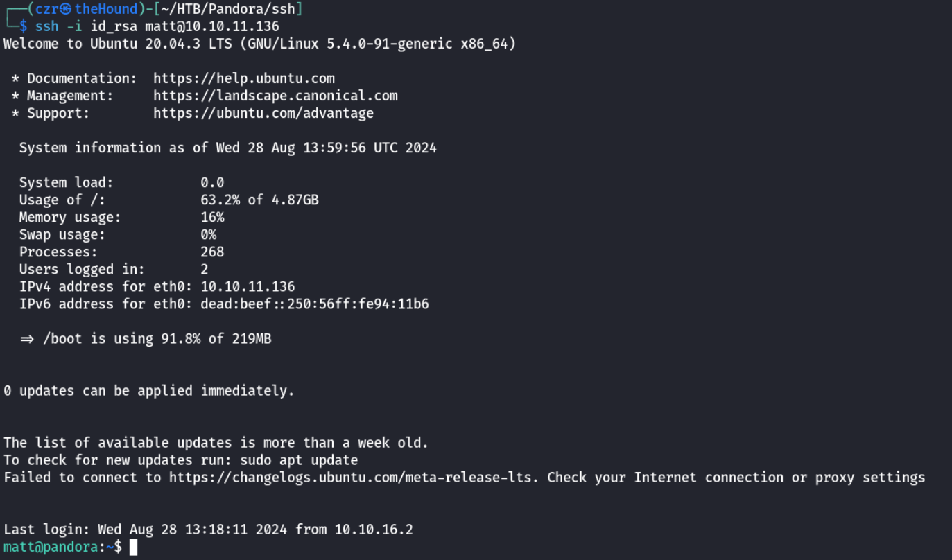This screenshot has width=952, height=560.
Task: Click the dollar sign before the ssh command
Action: [x=23, y=26]
